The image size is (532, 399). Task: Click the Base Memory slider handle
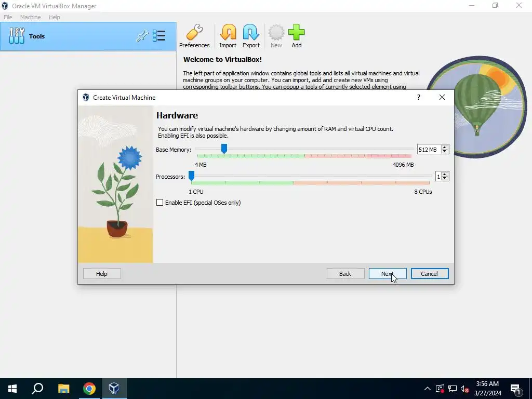pos(224,148)
